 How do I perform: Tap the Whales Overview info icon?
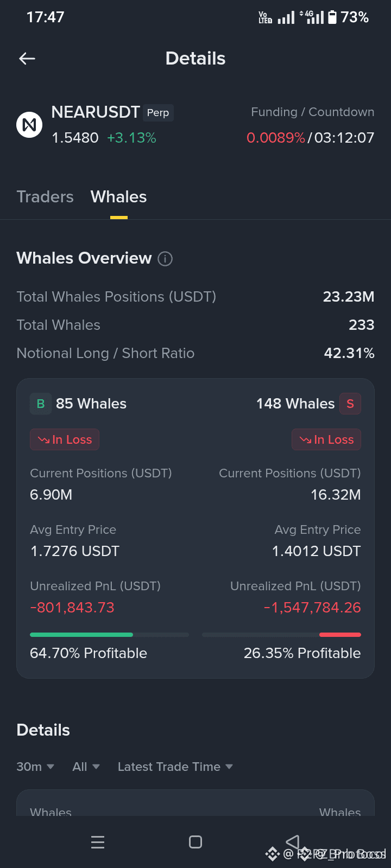click(165, 259)
